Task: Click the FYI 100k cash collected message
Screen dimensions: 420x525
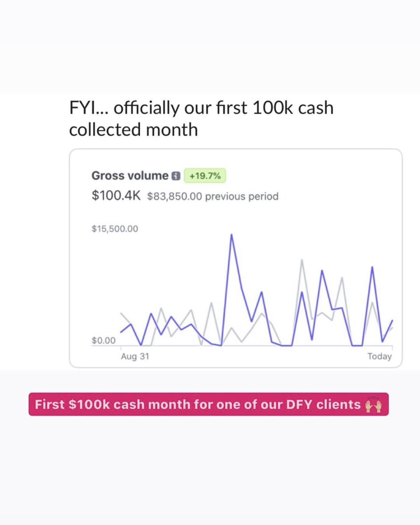Action: pos(201,119)
